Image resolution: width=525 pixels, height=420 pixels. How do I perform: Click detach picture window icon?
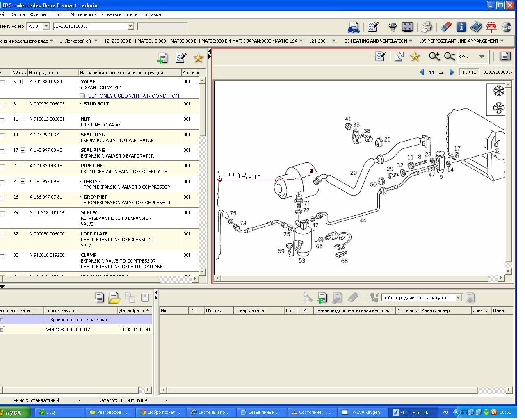(x=399, y=57)
